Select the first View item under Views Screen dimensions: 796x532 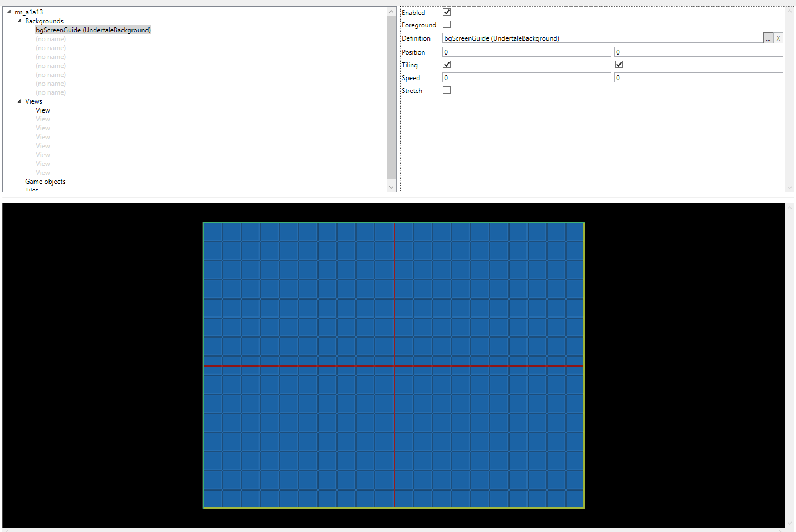(x=43, y=110)
